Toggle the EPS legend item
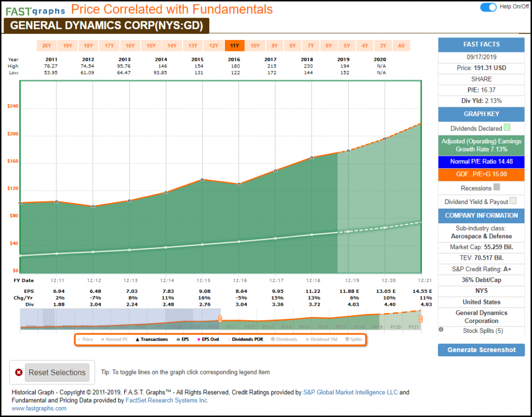The width and height of the screenshot is (532, 417). coord(183,339)
